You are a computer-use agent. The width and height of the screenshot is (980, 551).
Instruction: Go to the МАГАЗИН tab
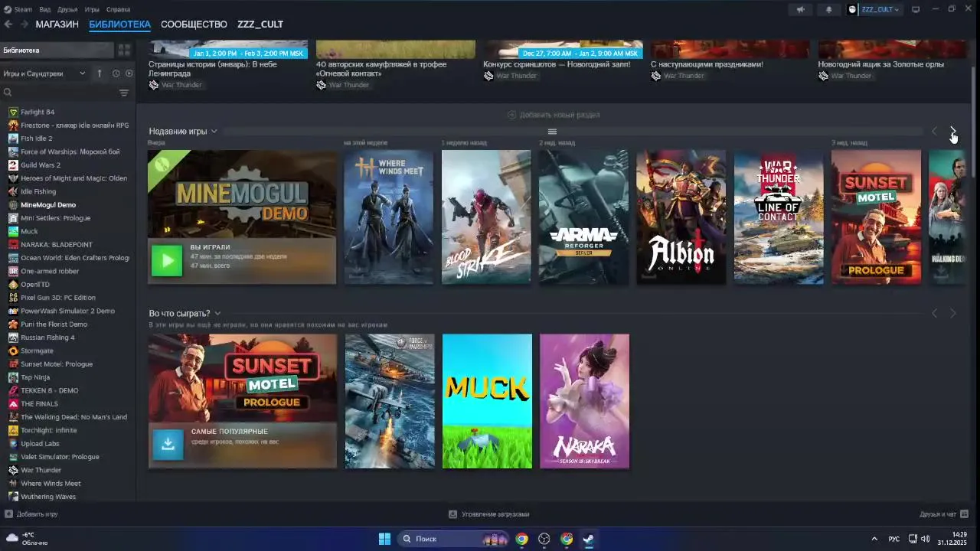pyautogui.click(x=57, y=24)
